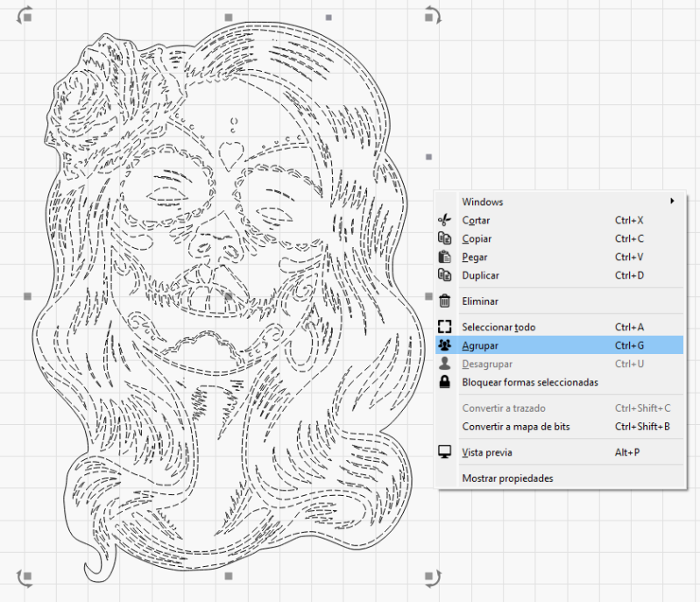Screen dimensions: 700x602
Task: Click the monitor icon beside Vista previa
Action: [x=444, y=452]
